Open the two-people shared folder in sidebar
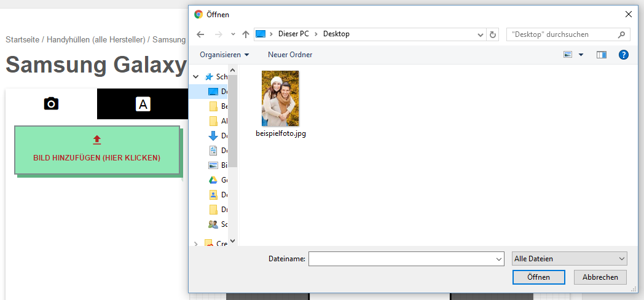Image resolution: width=644 pixels, height=300 pixels. tap(218, 224)
